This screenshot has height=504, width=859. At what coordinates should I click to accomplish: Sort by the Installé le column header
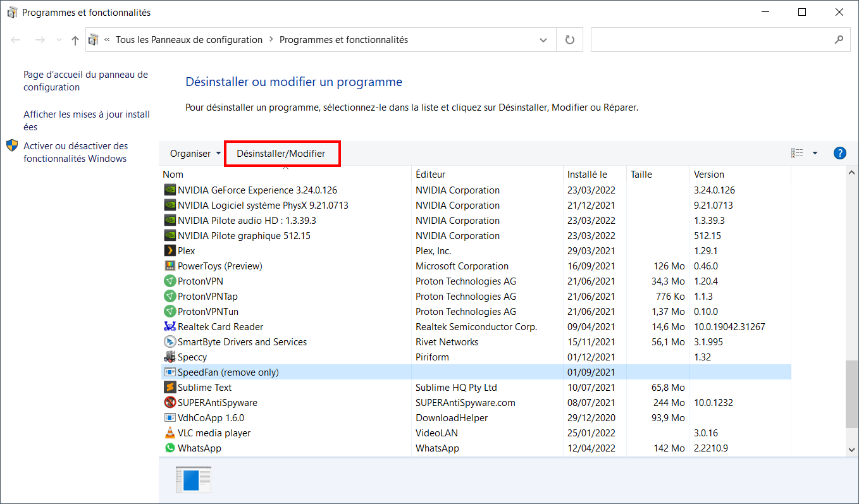coord(595,175)
